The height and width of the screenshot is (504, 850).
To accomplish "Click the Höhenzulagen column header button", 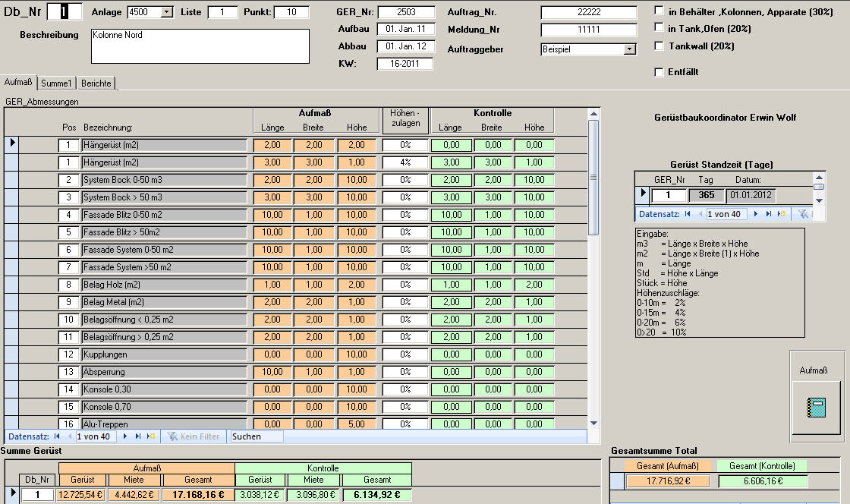I will click(405, 120).
